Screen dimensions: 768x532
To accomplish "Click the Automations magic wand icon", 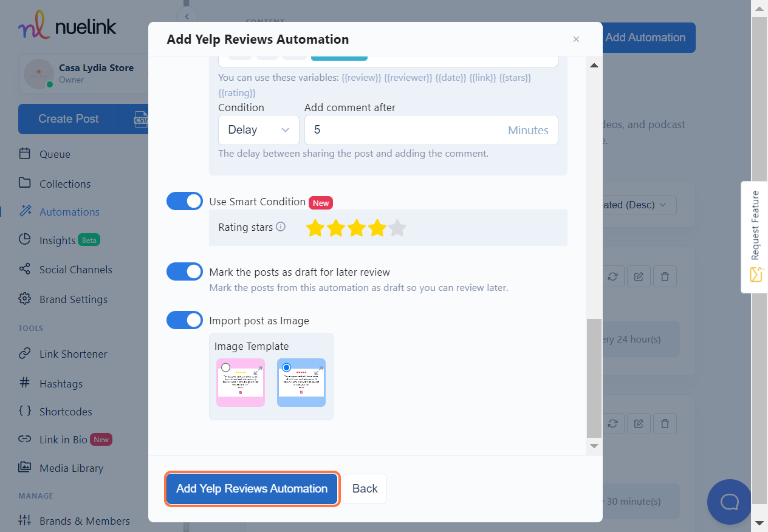I will click(24, 211).
